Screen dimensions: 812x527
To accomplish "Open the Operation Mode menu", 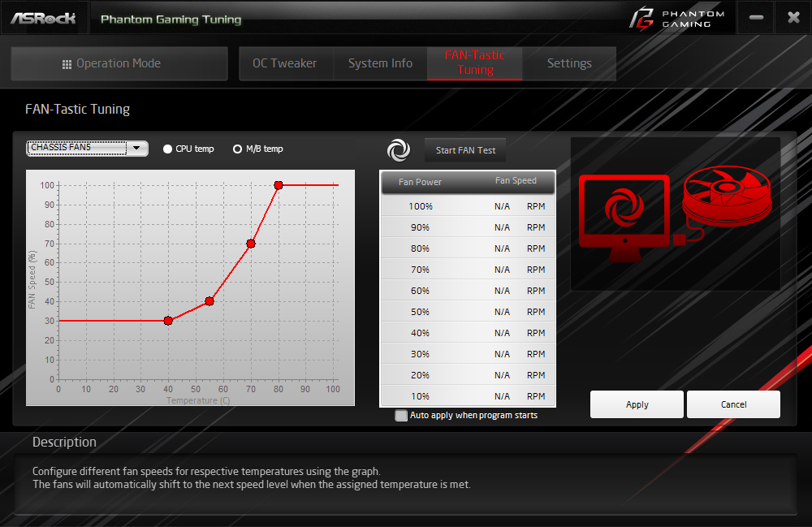I will (x=119, y=63).
